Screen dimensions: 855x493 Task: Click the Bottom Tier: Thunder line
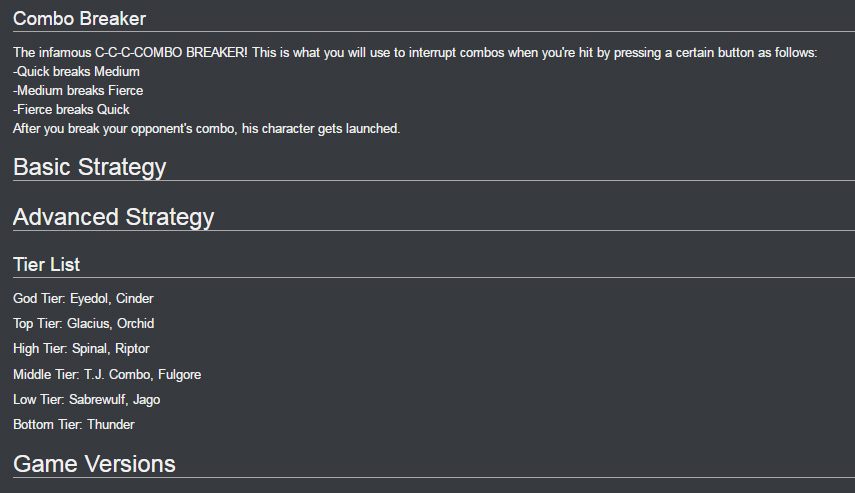click(74, 424)
